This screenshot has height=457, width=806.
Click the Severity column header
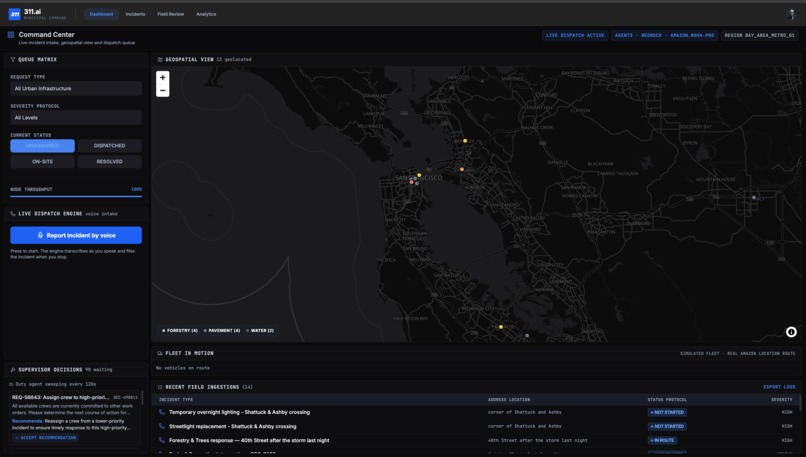click(781, 399)
